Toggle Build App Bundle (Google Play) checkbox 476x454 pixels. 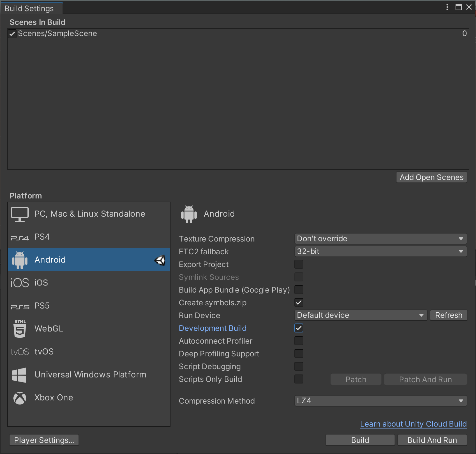pos(299,290)
